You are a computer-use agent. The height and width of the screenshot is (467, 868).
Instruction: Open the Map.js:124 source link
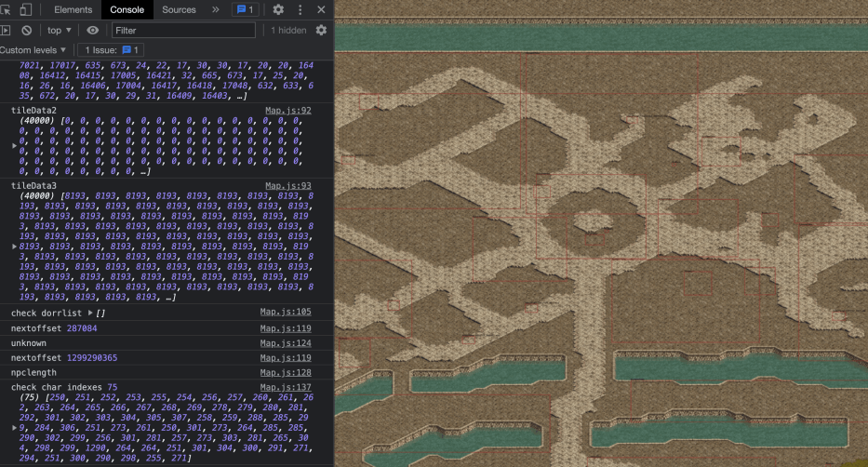[x=286, y=343]
